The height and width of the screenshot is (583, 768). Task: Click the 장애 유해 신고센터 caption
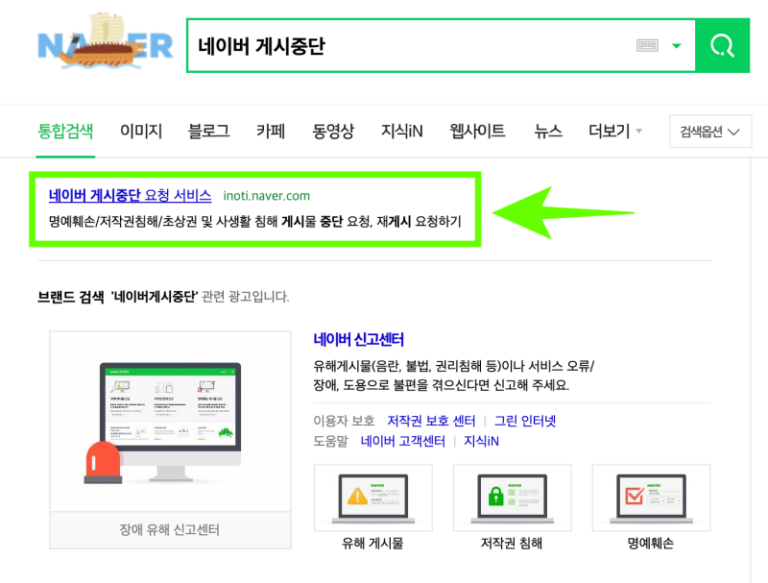170,530
